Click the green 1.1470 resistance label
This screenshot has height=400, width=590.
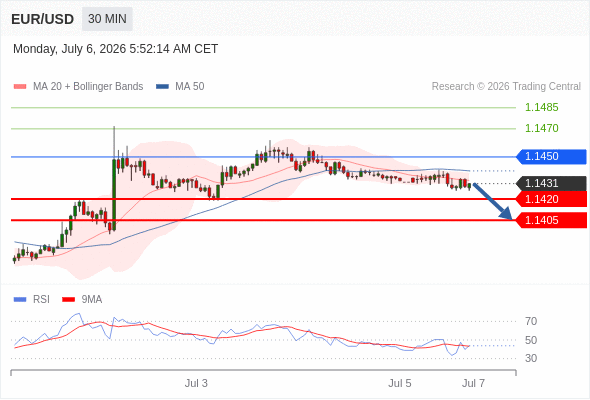(541, 129)
